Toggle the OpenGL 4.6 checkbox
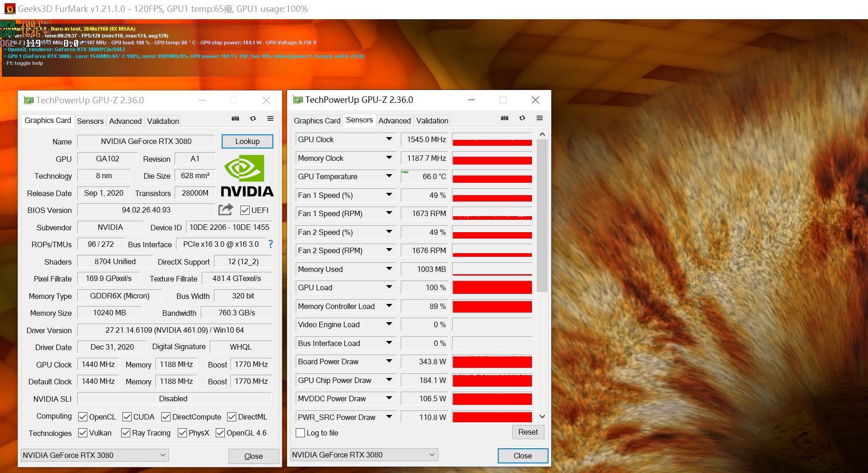Image resolution: width=868 pixels, height=473 pixels. (220, 433)
